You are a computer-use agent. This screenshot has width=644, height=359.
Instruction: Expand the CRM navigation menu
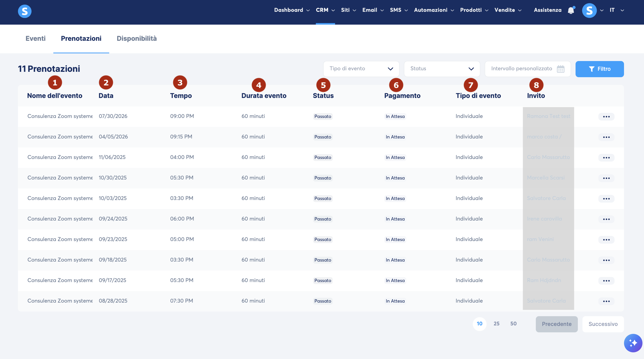325,10
